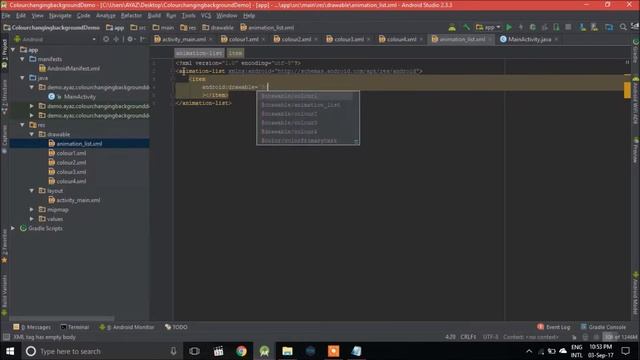Image resolution: width=640 pixels, height=360 pixels.
Task: Open the Gradle Console tool window
Action: point(603,327)
